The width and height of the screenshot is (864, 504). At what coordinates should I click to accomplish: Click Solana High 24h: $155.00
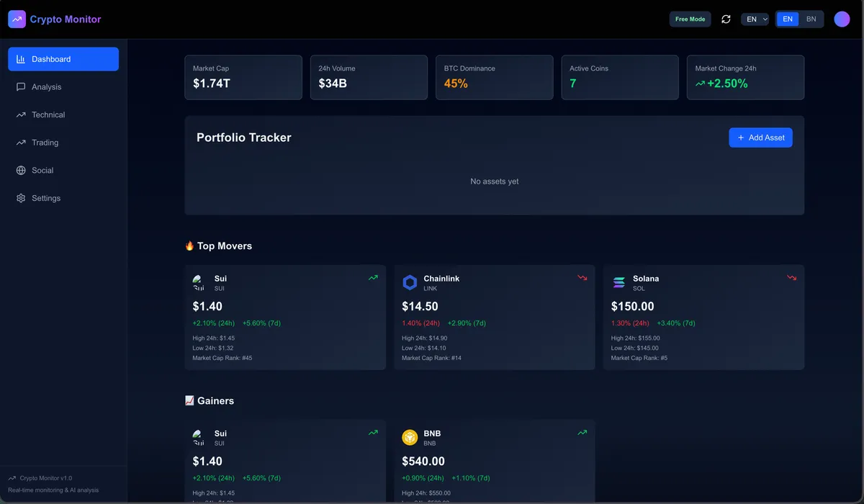coord(636,338)
